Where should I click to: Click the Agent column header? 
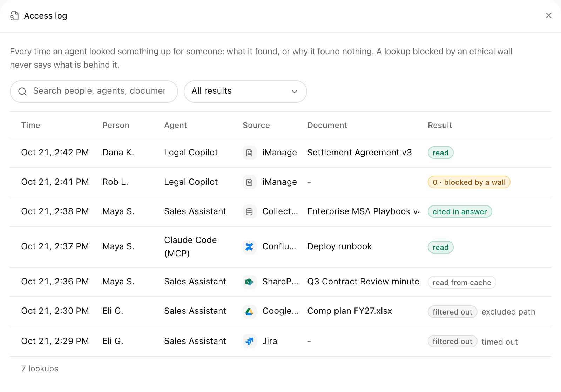tap(175, 125)
